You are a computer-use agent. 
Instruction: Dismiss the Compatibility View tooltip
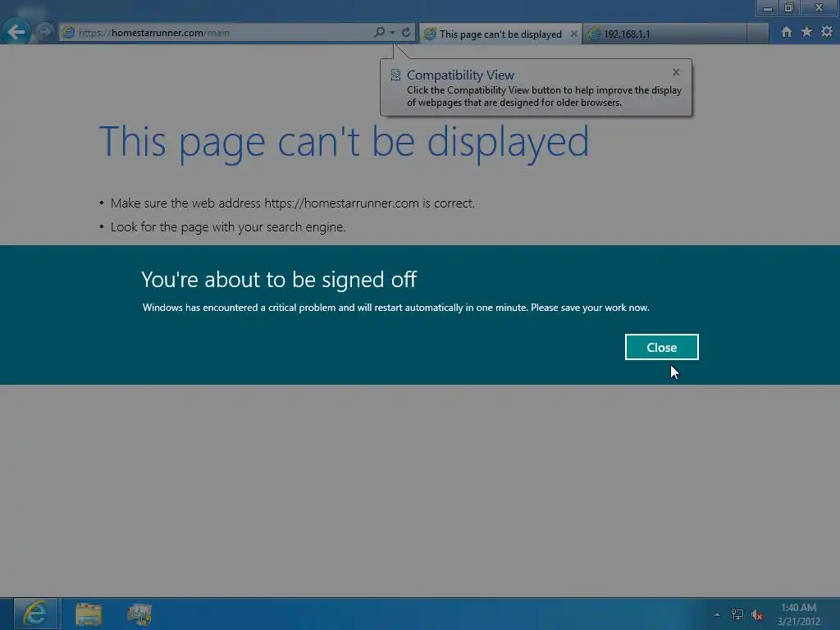point(676,72)
